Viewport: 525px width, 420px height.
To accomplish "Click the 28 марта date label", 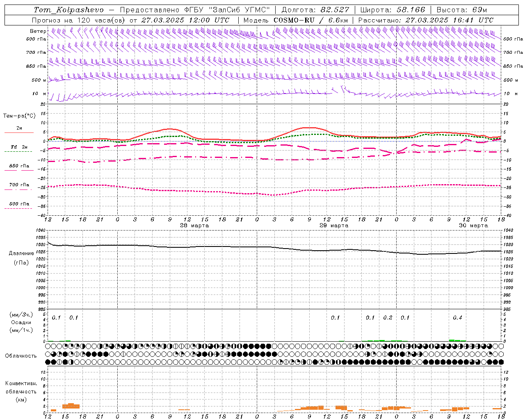I will pyautogui.click(x=194, y=226).
